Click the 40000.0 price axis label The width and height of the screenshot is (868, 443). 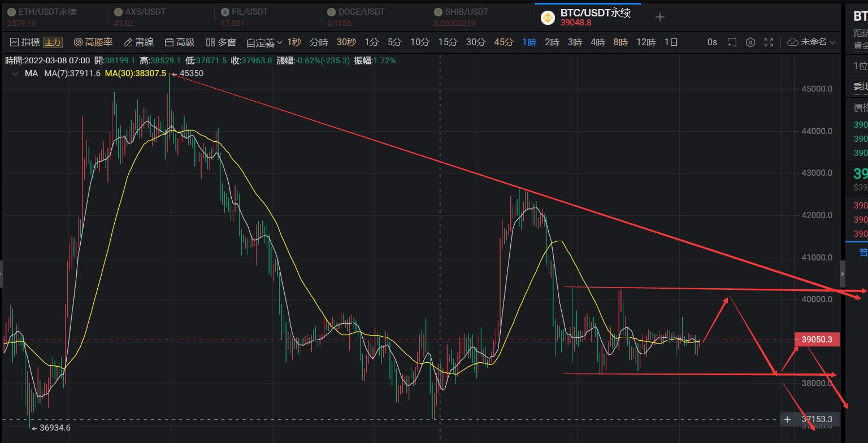pyautogui.click(x=817, y=299)
